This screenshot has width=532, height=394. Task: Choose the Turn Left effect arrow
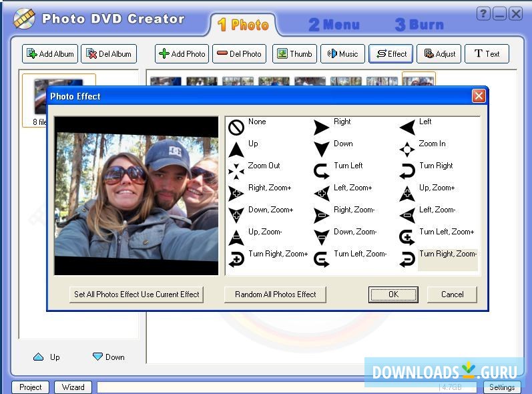pos(322,171)
